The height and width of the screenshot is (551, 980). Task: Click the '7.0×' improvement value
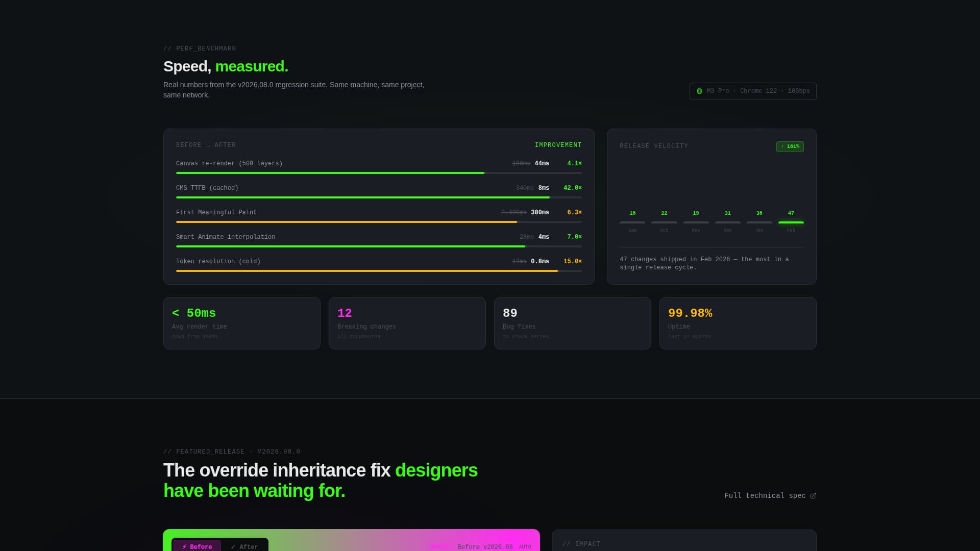coord(574,237)
